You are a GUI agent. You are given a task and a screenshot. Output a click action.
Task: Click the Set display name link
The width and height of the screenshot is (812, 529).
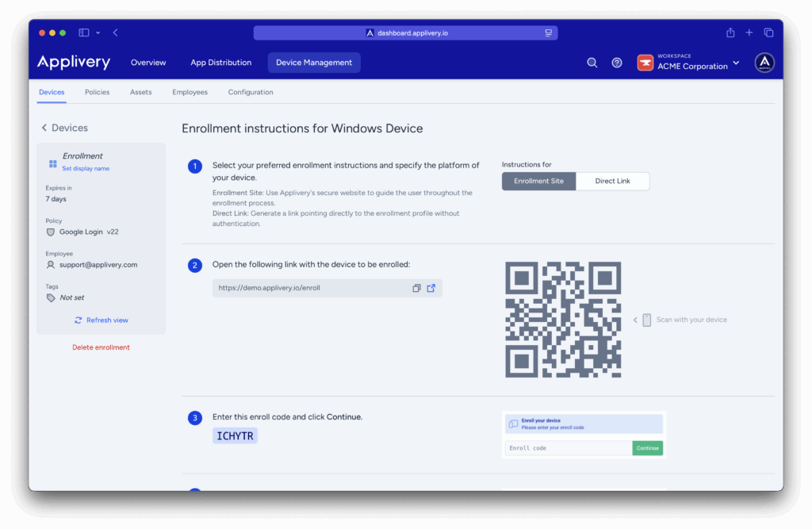86,168
